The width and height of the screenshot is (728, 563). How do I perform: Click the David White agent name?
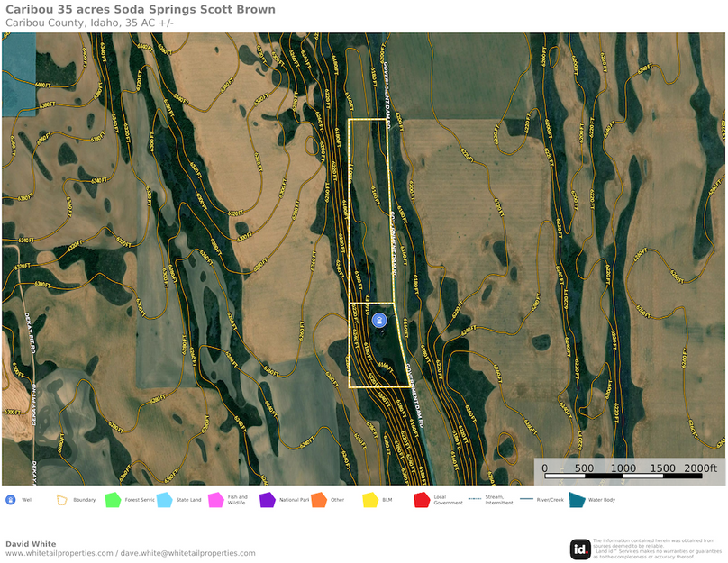point(31,543)
